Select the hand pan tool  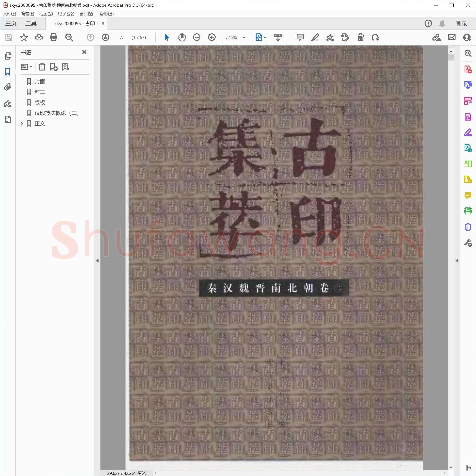pyautogui.click(x=182, y=37)
